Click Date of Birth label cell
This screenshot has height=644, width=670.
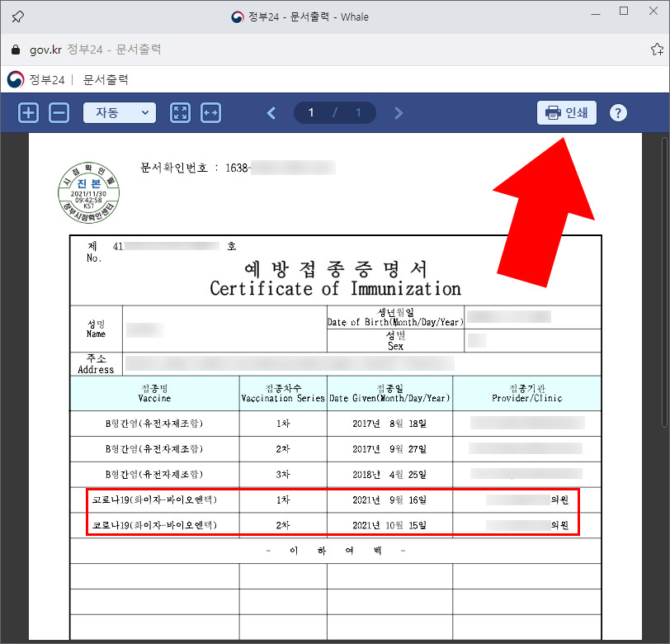395,317
